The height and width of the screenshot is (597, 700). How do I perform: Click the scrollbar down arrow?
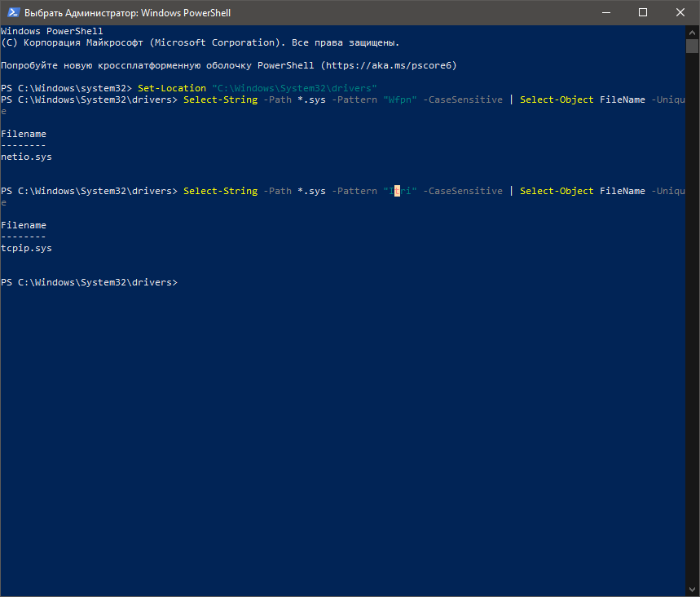[x=692, y=590]
